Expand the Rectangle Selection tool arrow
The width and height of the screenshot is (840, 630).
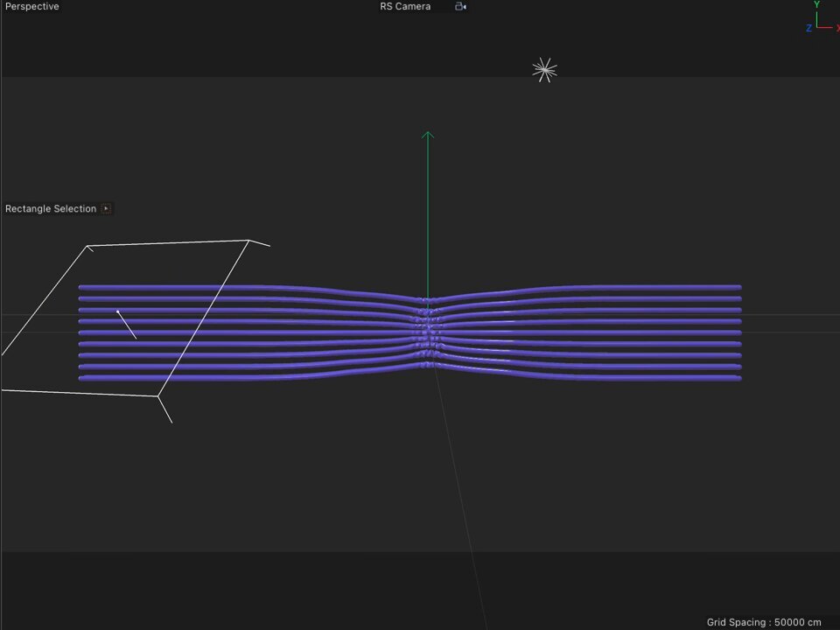tap(106, 208)
